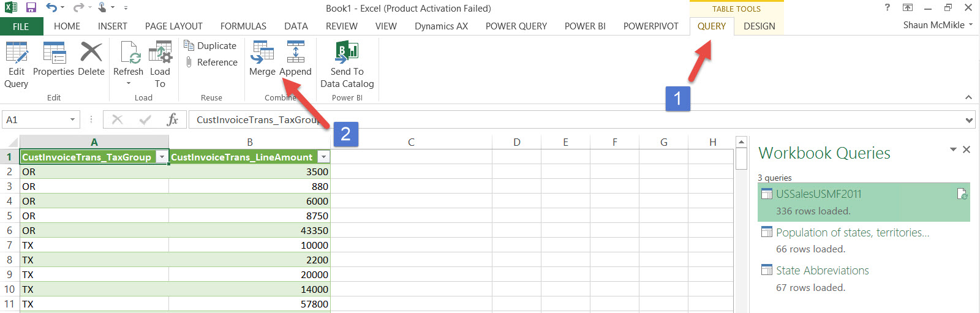Refresh the query data
The image size is (980, 313).
[x=129, y=54]
